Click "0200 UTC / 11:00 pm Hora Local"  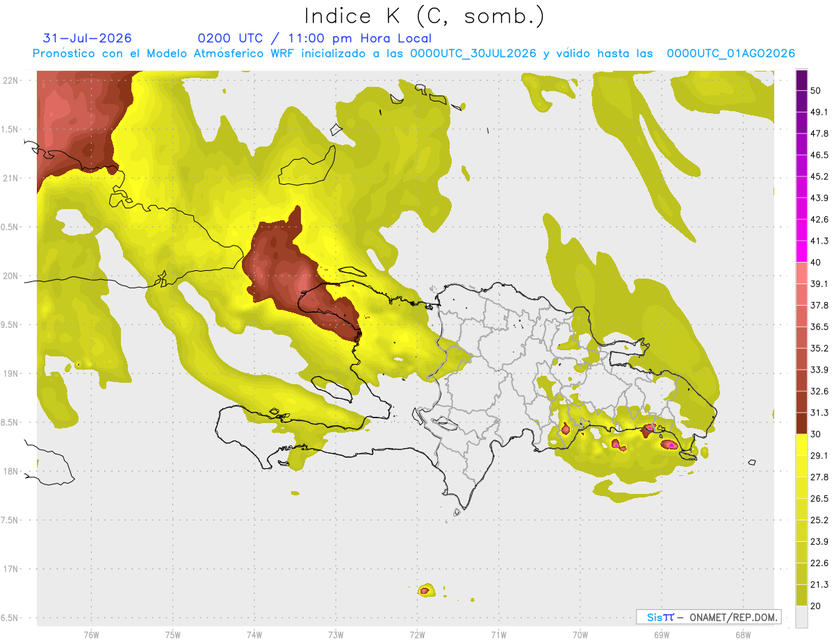pos(315,38)
